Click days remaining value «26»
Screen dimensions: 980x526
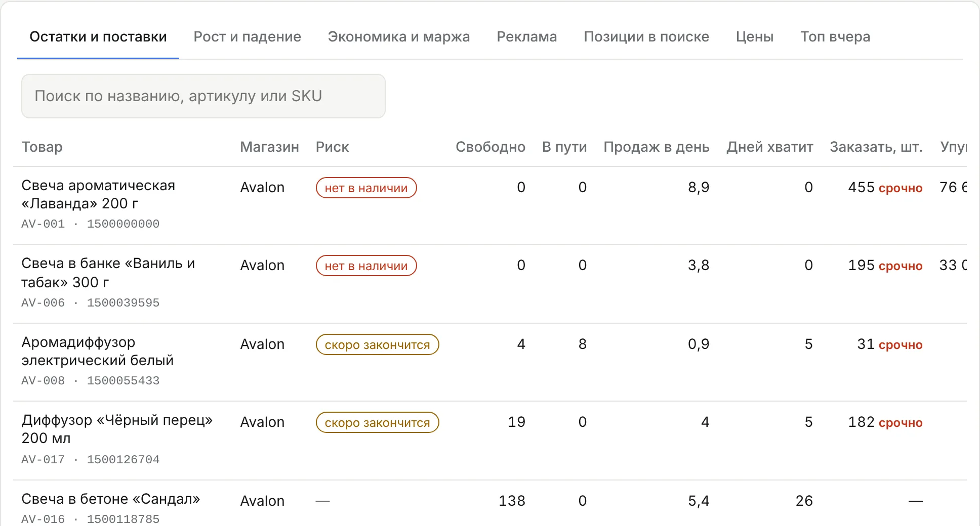804,501
